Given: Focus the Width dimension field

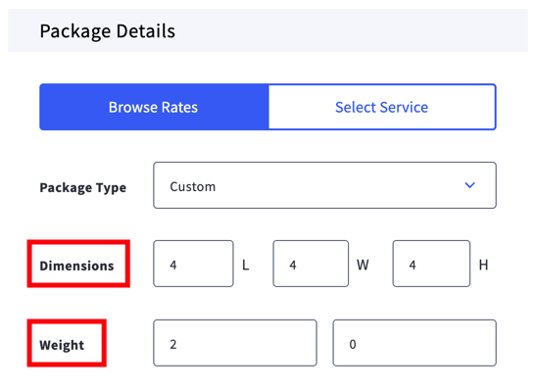Looking at the screenshot, I should click(311, 264).
